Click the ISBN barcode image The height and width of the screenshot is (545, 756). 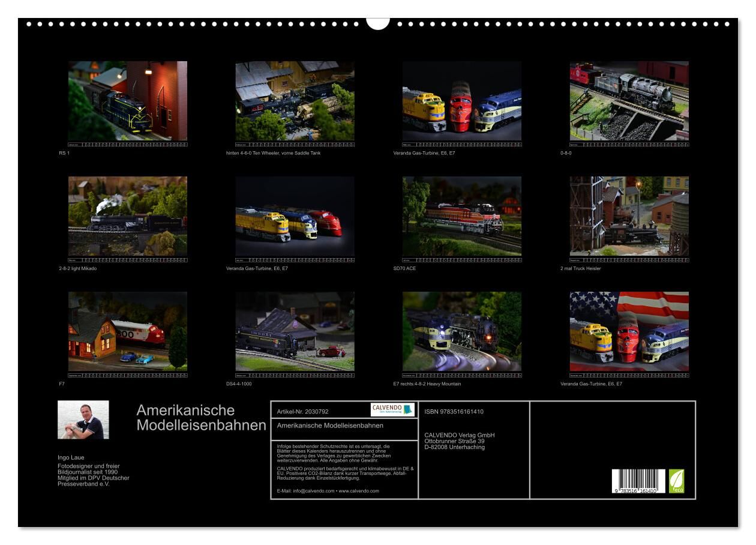(638, 481)
